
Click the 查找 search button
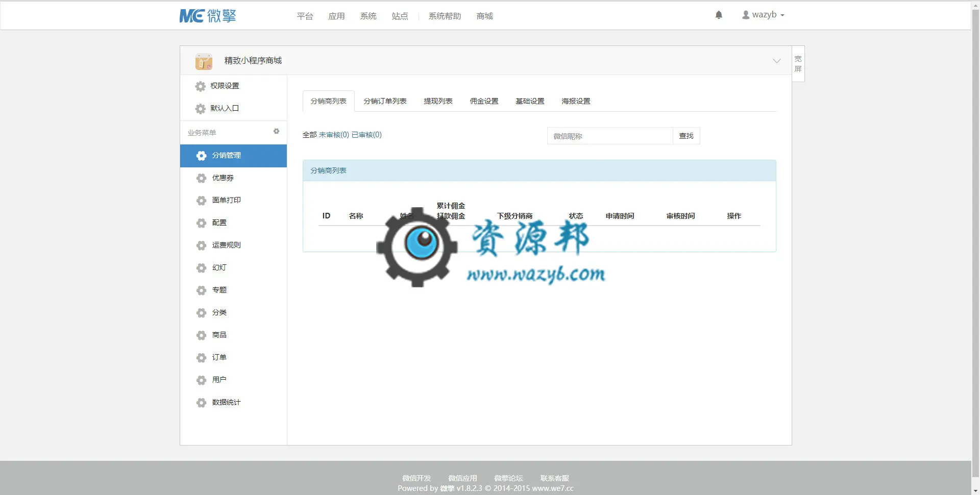[x=686, y=136]
